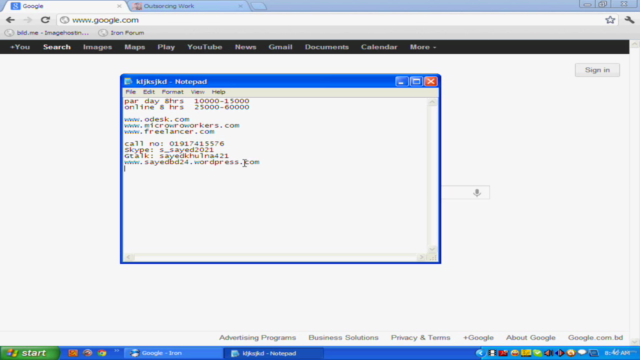The image size is (640, 360).
Task: Open Google.com.bd footer link
Action: [595, 338]
